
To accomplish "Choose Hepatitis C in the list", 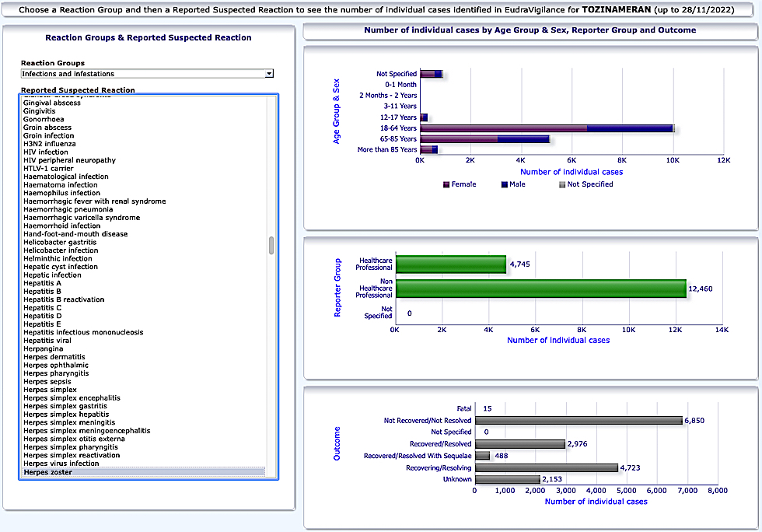I will click(x=42, y=308).
